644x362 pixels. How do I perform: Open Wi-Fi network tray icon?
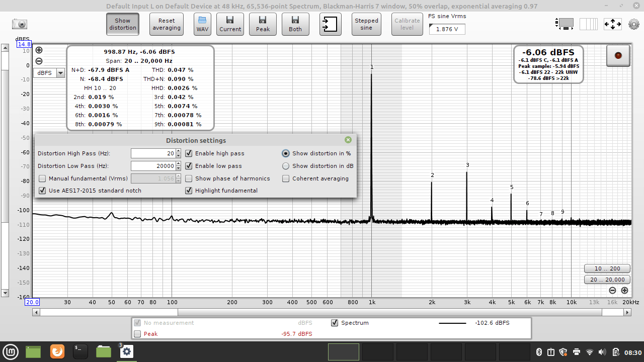point(590,352)
